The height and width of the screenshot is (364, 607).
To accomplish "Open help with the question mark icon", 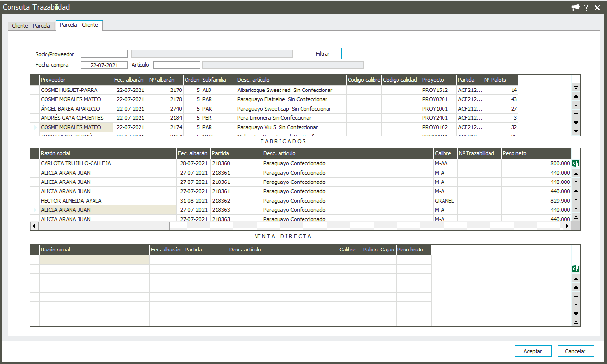I will click(x=586, y=8).
